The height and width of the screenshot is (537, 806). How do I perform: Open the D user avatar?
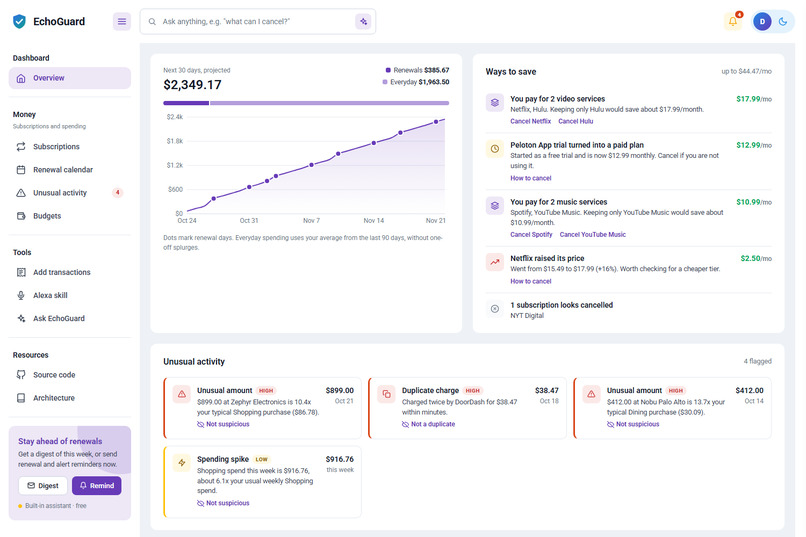pyautogui.click(x=762, y=22)
